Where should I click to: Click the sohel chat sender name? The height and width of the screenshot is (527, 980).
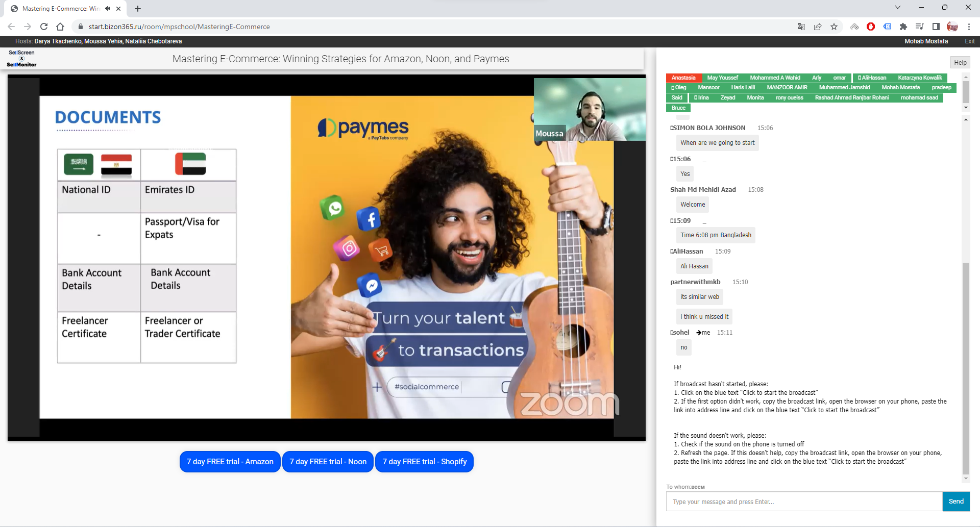coord(680,333)
